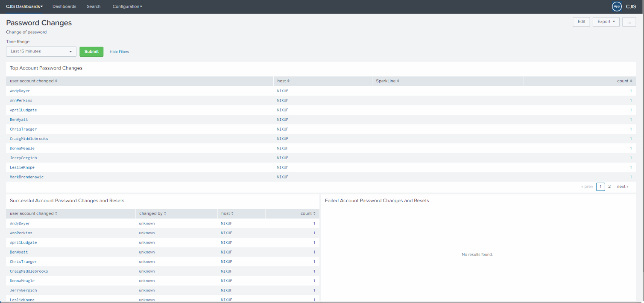The width and height of the screenshot is (644, 303).
Task: Click ChrisTraeger in the top table
Action: [x=23, y=129]
